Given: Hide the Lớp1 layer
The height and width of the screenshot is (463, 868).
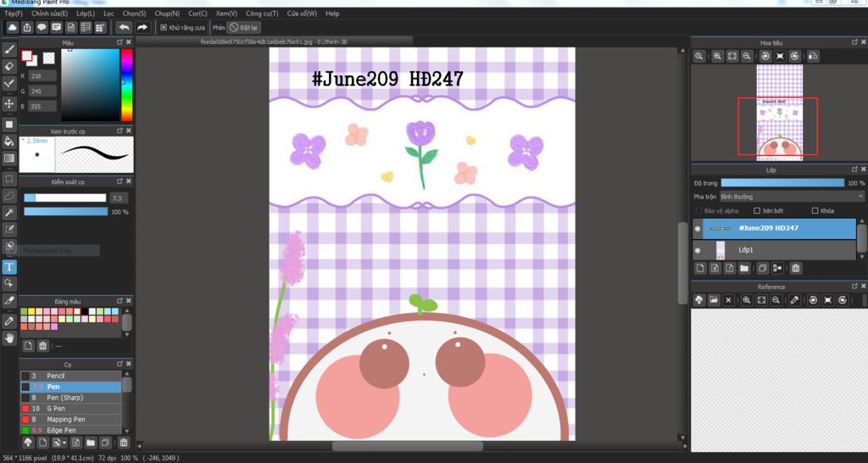Looking at the screenshot, I should (x=698, y=250).
